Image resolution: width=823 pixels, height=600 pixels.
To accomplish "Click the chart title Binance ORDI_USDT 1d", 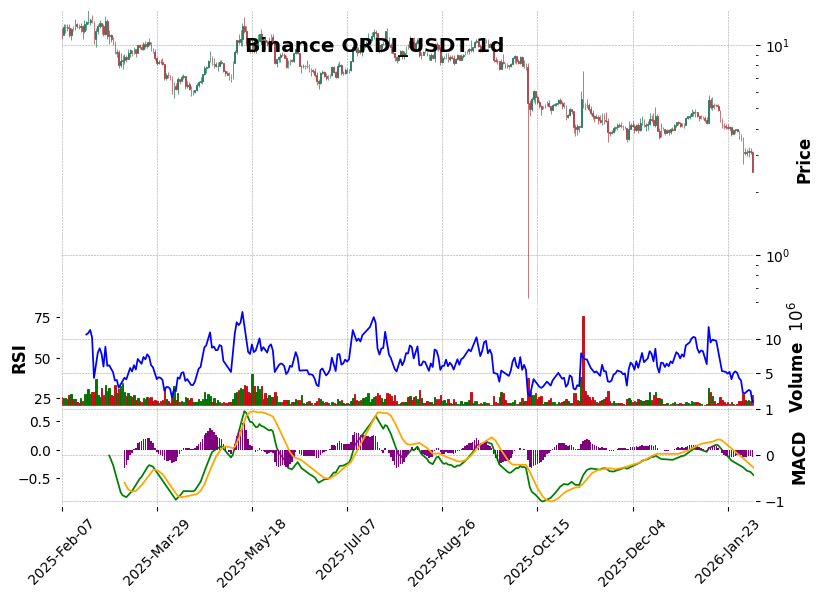I will click(x=374, y=46).
